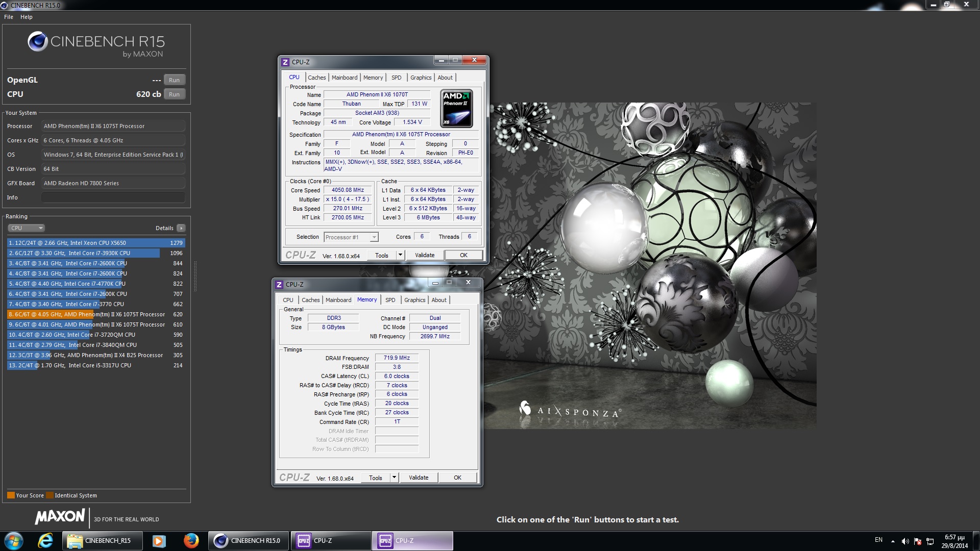Screen dimensions: 980x551
Task: Select Phenom II X4 B25 ranking row
Action: click(x=96, y=355)
